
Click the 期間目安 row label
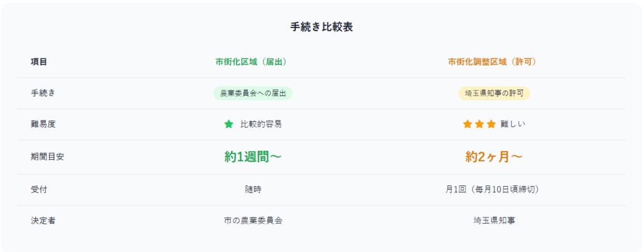pyautogui.click(x=47, y=156)
